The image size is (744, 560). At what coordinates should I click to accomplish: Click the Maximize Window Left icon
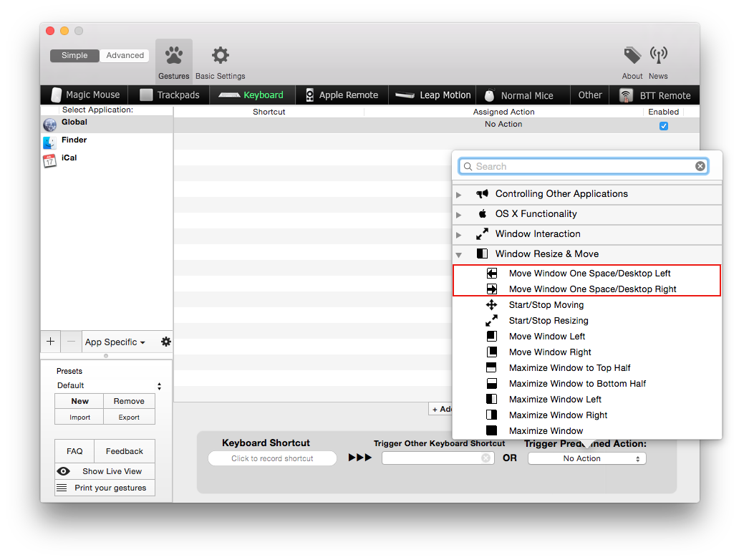coord(491,399)
